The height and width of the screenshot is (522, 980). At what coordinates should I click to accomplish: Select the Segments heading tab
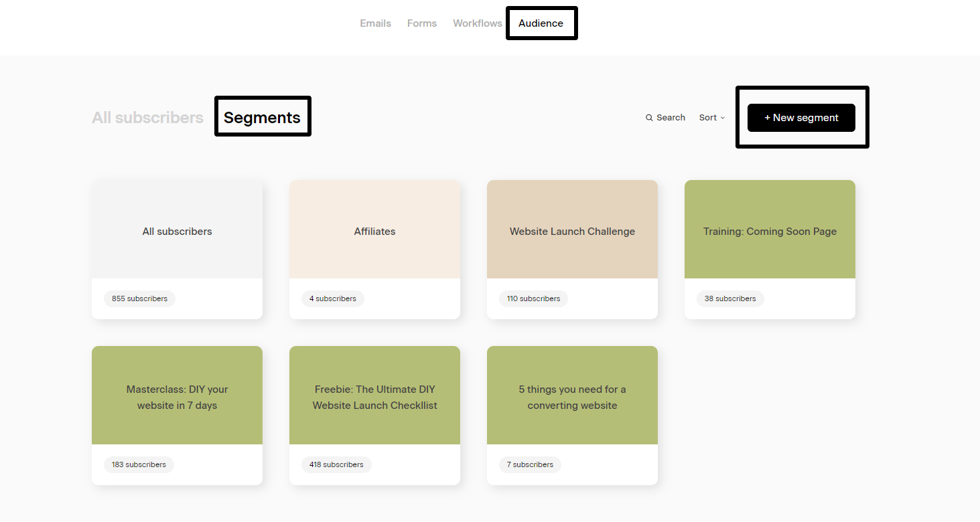[x=262, y=118]
